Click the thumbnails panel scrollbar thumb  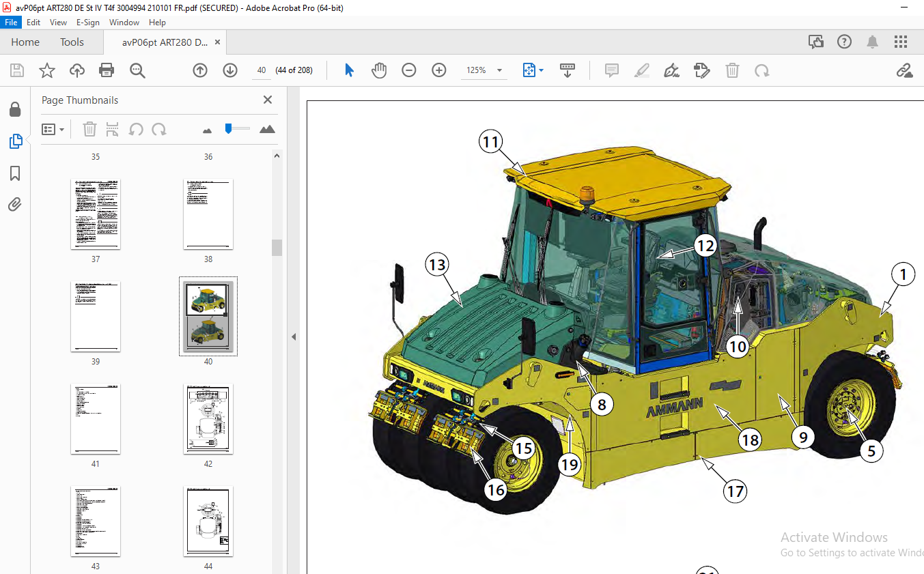tap(277, 248)
